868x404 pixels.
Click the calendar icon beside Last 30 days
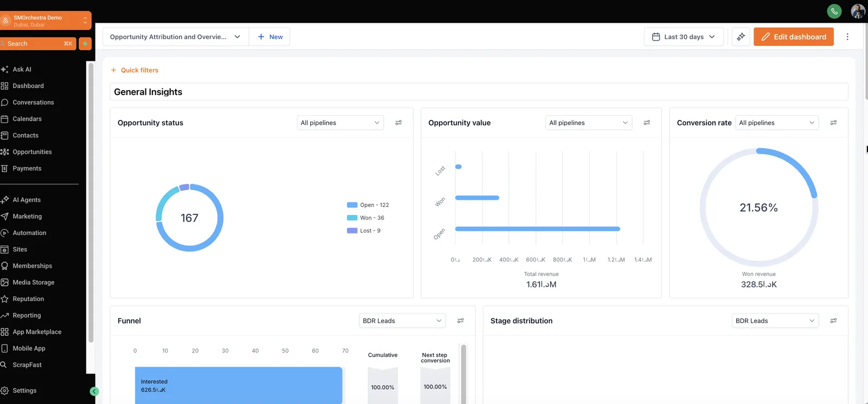tap(656, 37)
